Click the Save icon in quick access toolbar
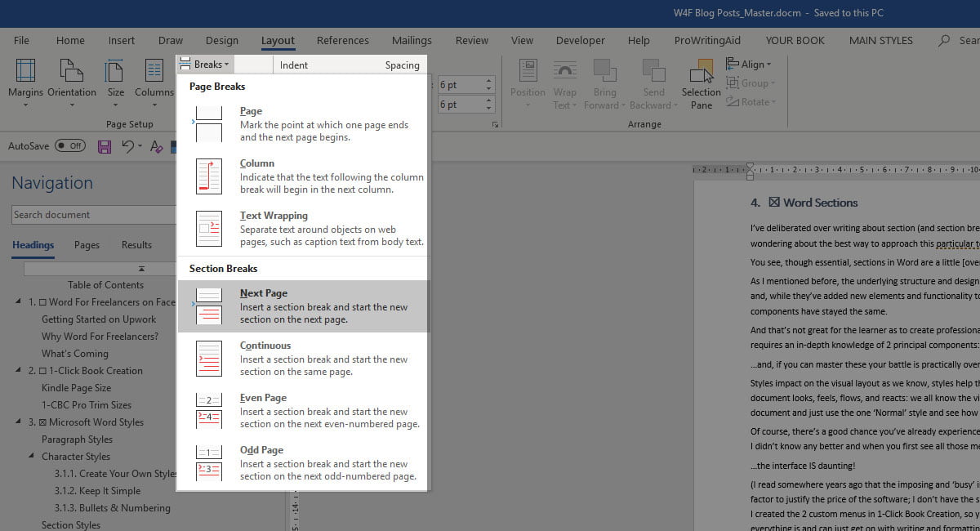The width and height of the screenshot is (980, 531). pyautogui.click(x=105, y=147)
